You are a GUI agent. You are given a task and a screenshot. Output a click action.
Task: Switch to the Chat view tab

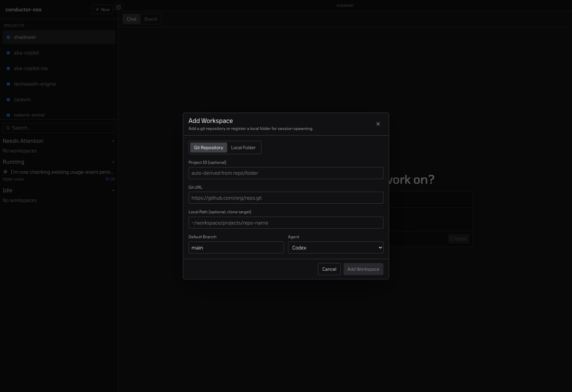coord(132,19)
